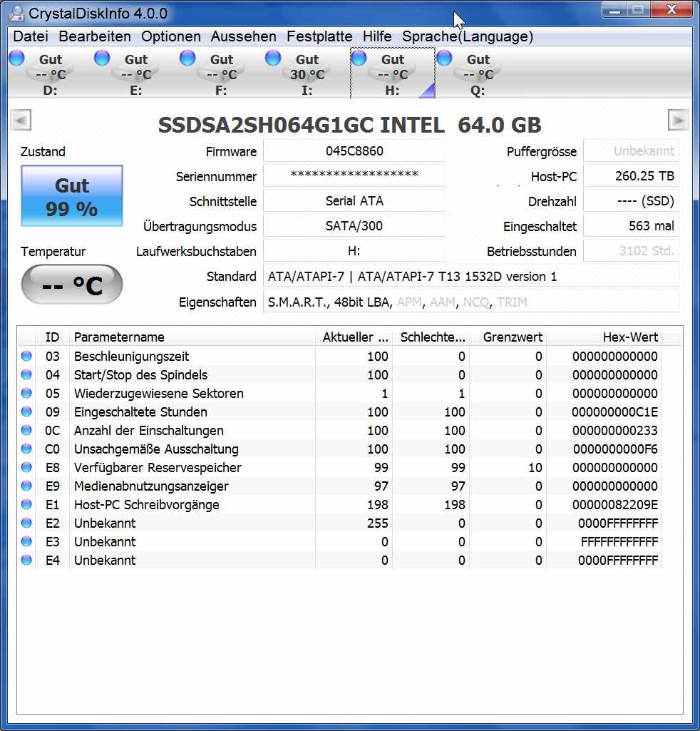The height and width of the screenshot is (731, 700).
Task: Select the Wiederzugewiesene Sektoren row
Action: (x=340, y=394)
